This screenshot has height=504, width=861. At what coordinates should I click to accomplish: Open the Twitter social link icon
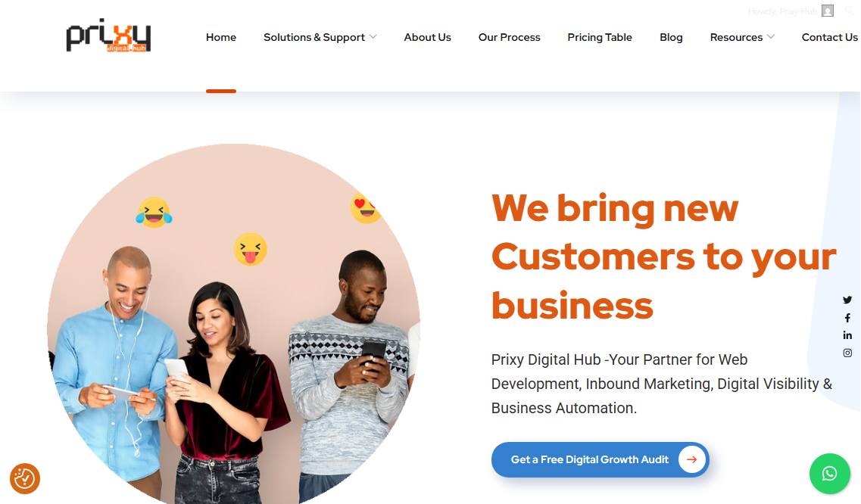(x=847, y=300)
